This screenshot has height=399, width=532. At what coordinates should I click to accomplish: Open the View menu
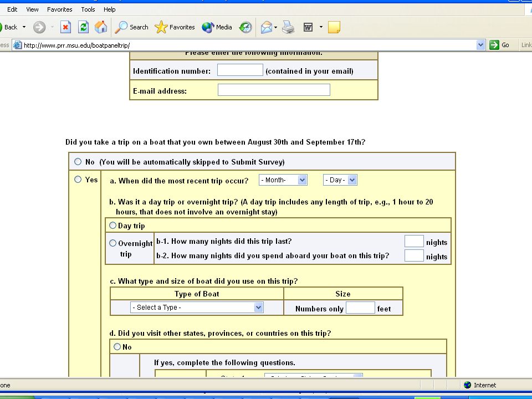pyautogui.click(x=32, y=9)
